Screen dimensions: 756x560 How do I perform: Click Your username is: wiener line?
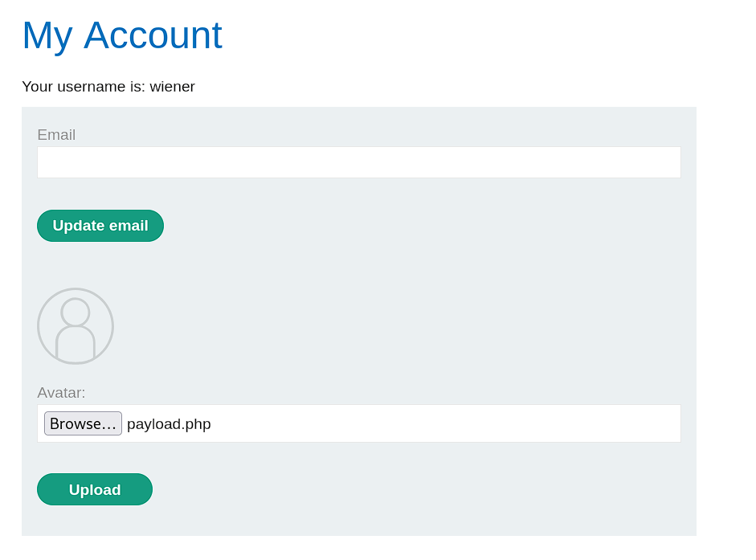(x=108, y=86)
